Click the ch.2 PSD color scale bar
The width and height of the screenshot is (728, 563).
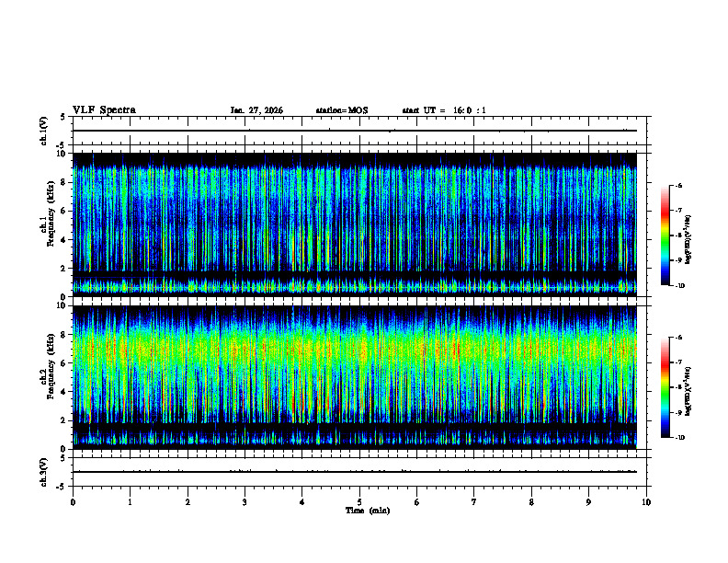665,387
